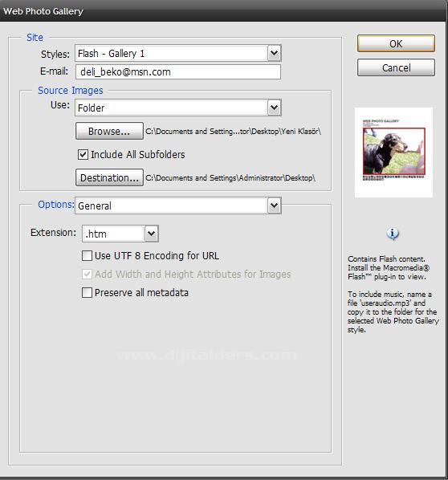
Task: Click the Cancel button
Action: click(x=396, y=67)
